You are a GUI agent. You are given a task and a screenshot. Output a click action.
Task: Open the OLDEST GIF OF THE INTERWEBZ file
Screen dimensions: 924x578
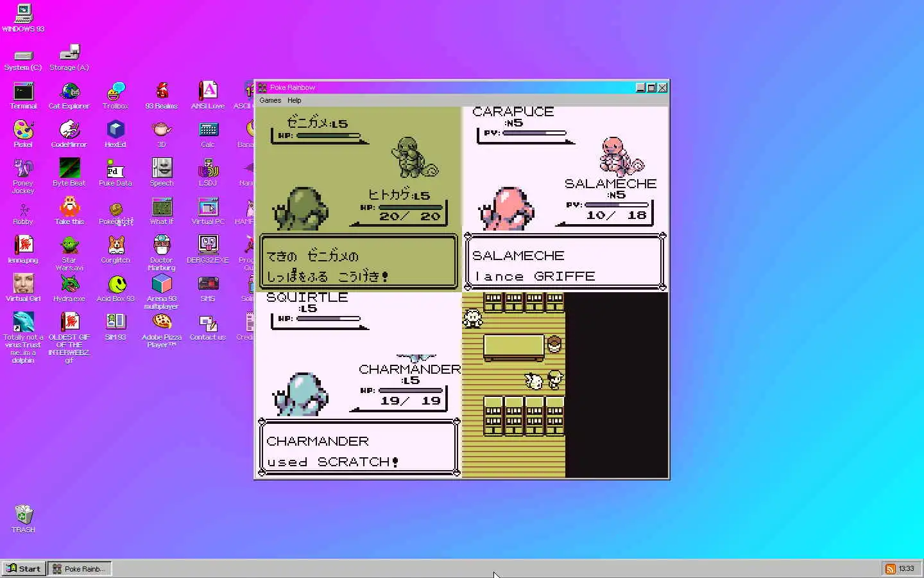(69, 338)
